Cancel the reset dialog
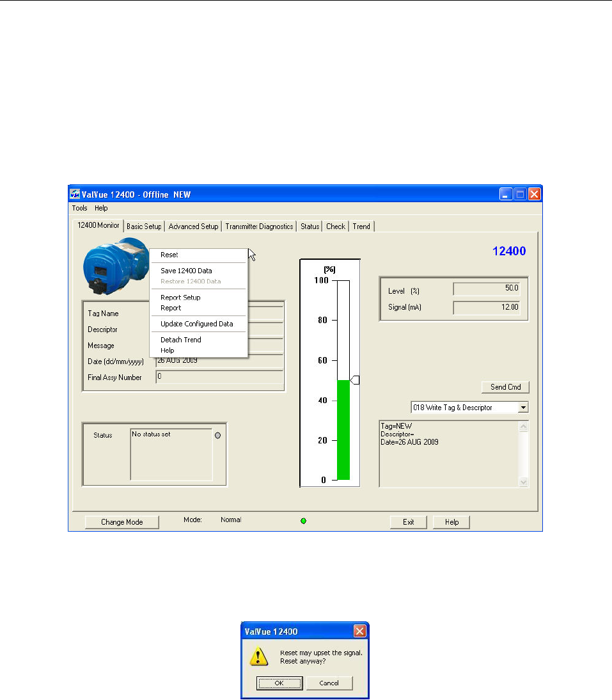 329,683
